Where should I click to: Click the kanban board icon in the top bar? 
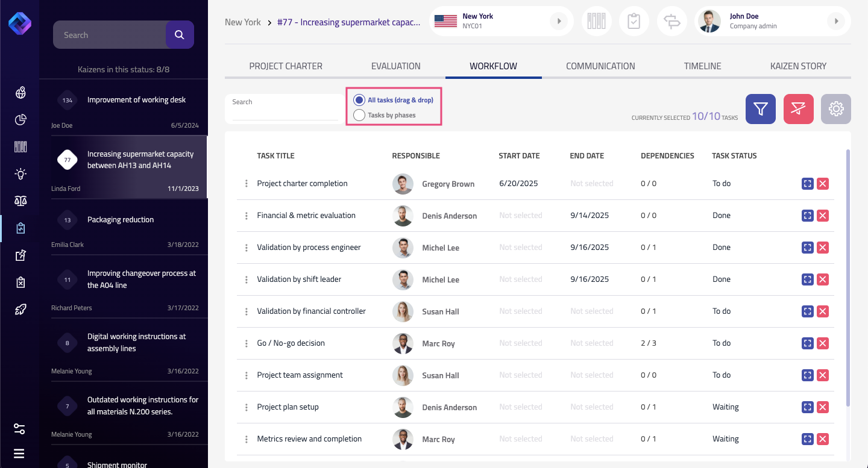596,22
